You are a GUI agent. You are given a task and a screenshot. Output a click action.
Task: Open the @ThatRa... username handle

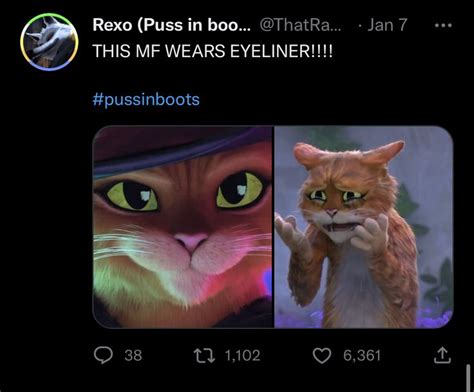[x=300, y=25]
